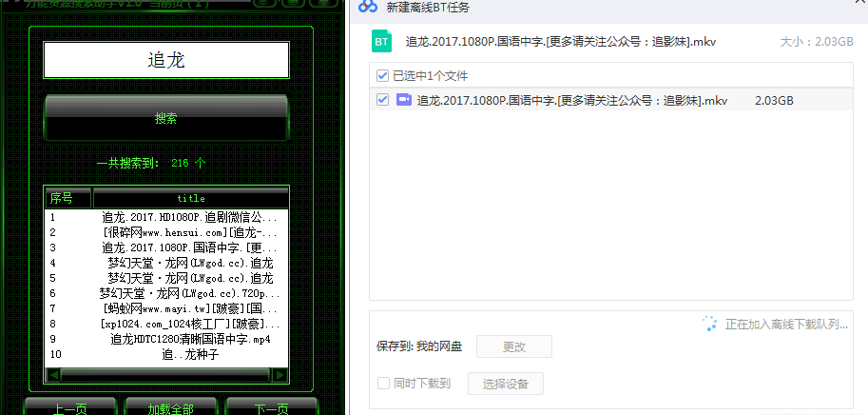This screenshot has width=868, height=415.
Task: Click the 更改 save location button
Action: coord(514,346)
